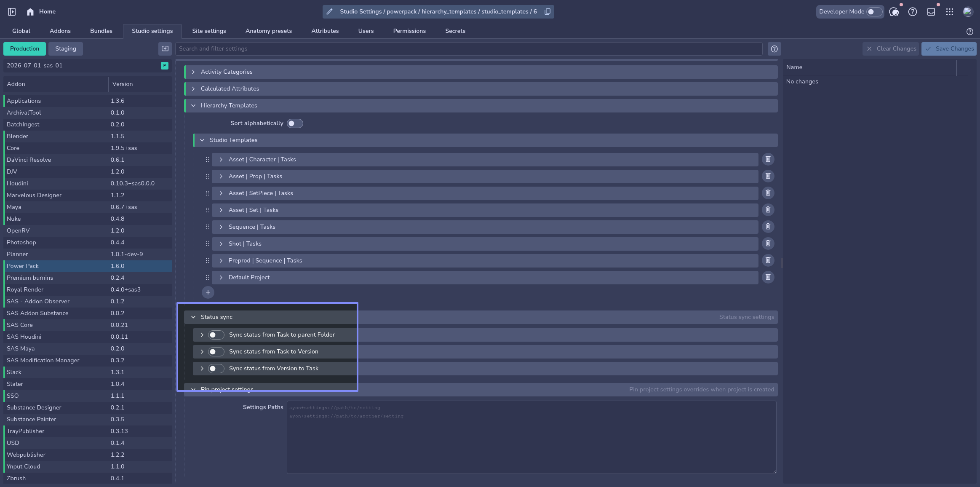The width and height of the screenshot is (980, 487).
Task: Delete the Asset | Set | Tasks template
Action: coord(768,210)
